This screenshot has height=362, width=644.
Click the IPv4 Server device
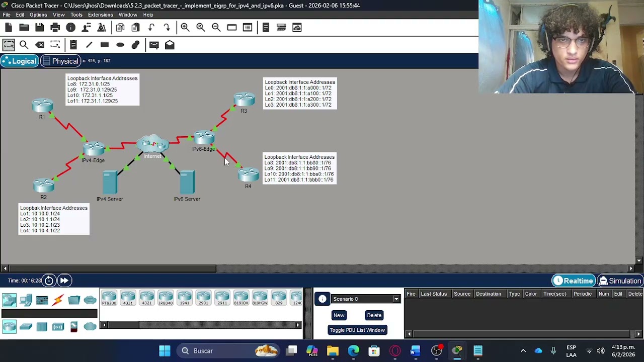110,183
